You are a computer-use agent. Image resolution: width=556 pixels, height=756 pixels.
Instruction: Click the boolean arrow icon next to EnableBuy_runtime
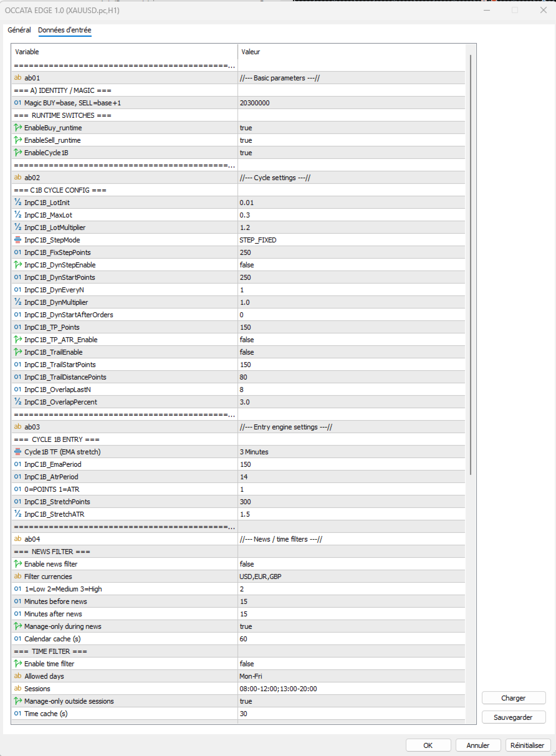[x=17, y=128]
